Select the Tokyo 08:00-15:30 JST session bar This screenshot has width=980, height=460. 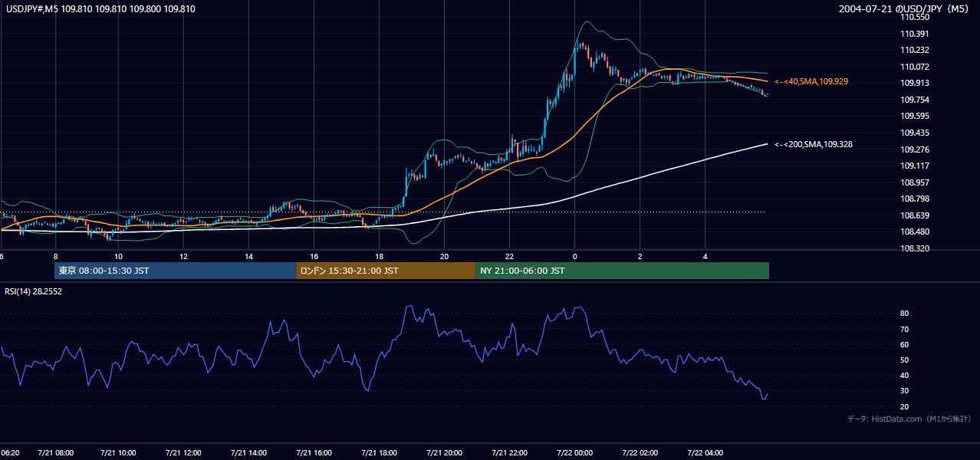[176, 271]
